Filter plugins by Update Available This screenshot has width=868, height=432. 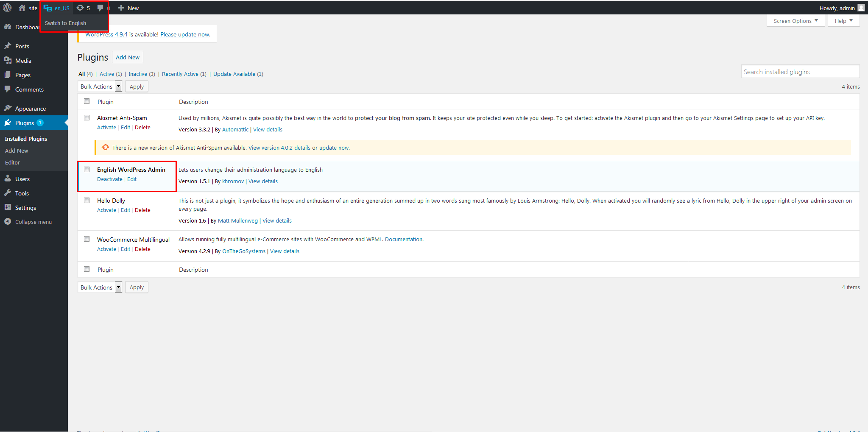234,74
